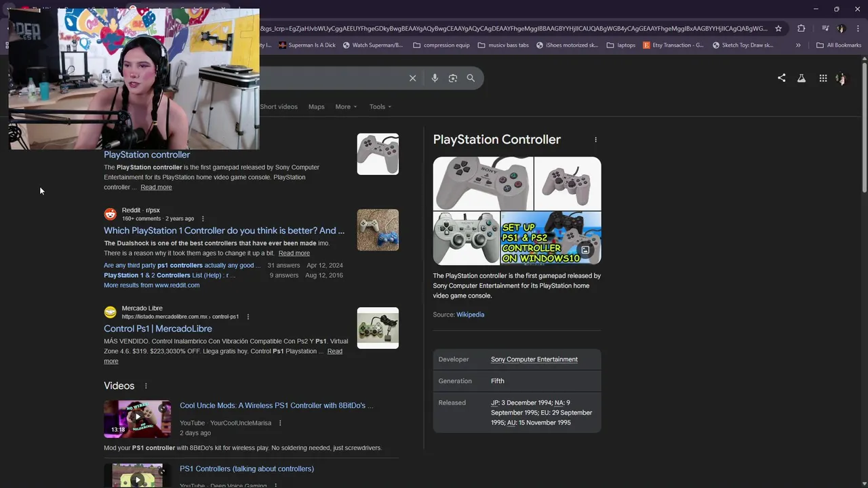The height and width of the screenshot is (488, 868).
Task: Open the musicv bass tabs bookmark folder
Action: point(503,45)
